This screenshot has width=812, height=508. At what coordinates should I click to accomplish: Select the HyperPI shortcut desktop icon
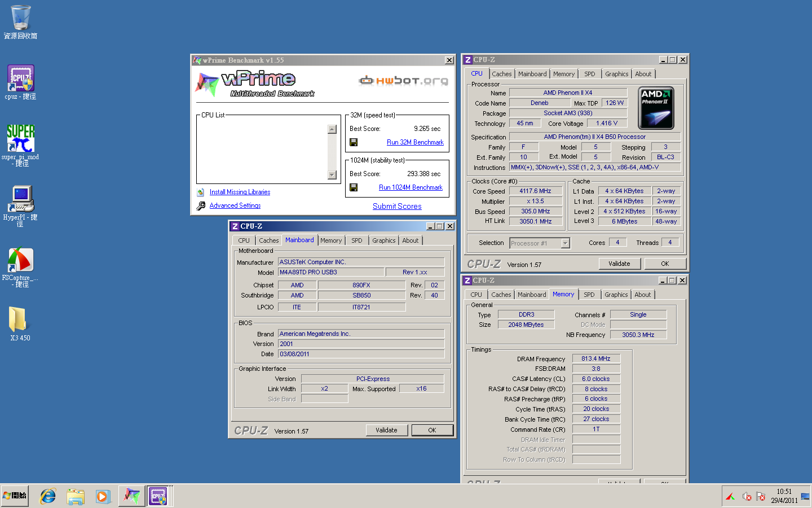click(21, 206)
